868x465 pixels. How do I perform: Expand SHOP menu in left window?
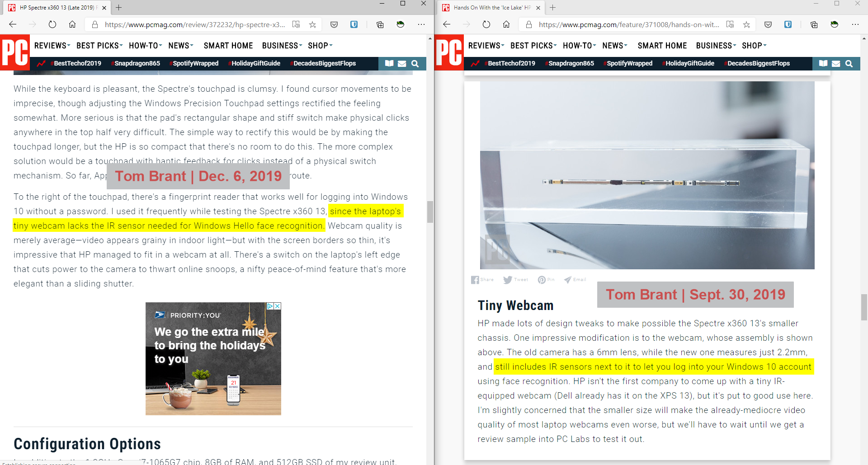[x=320, y=46]
